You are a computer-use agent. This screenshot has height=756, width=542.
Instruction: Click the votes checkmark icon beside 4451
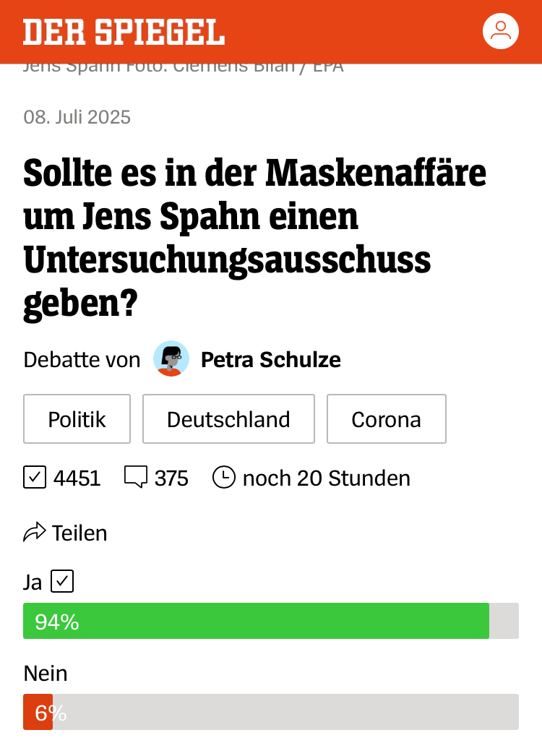click(x=35, y=478)
